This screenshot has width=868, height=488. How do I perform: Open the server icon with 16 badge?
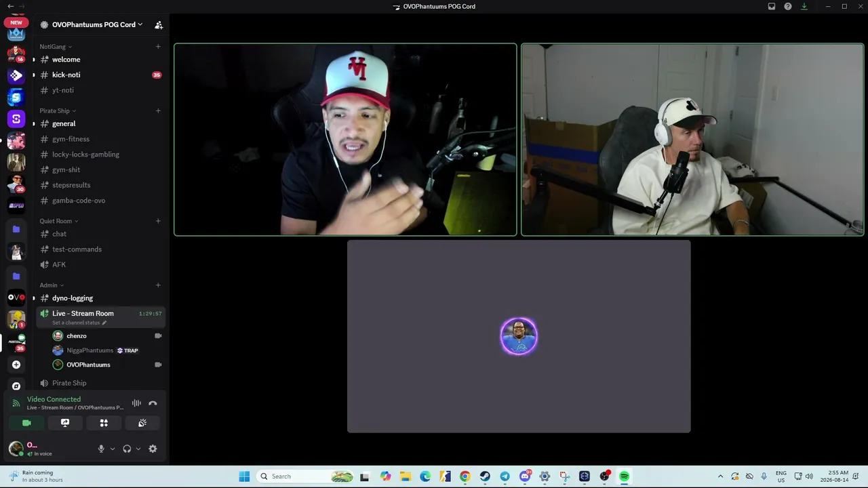pyautogui.click(x=16, y=53)
